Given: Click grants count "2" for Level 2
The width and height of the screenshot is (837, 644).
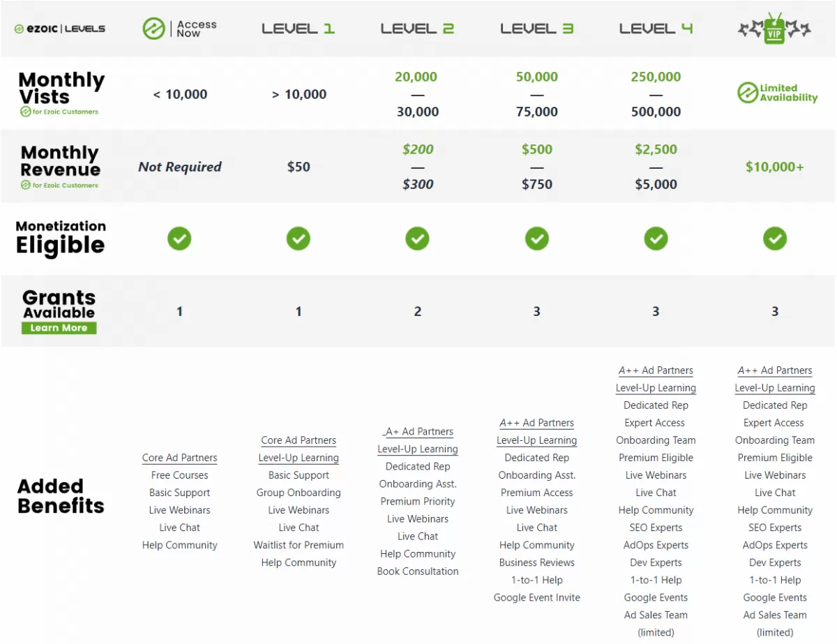Looking at the screenshot, I should pos(418,312).
